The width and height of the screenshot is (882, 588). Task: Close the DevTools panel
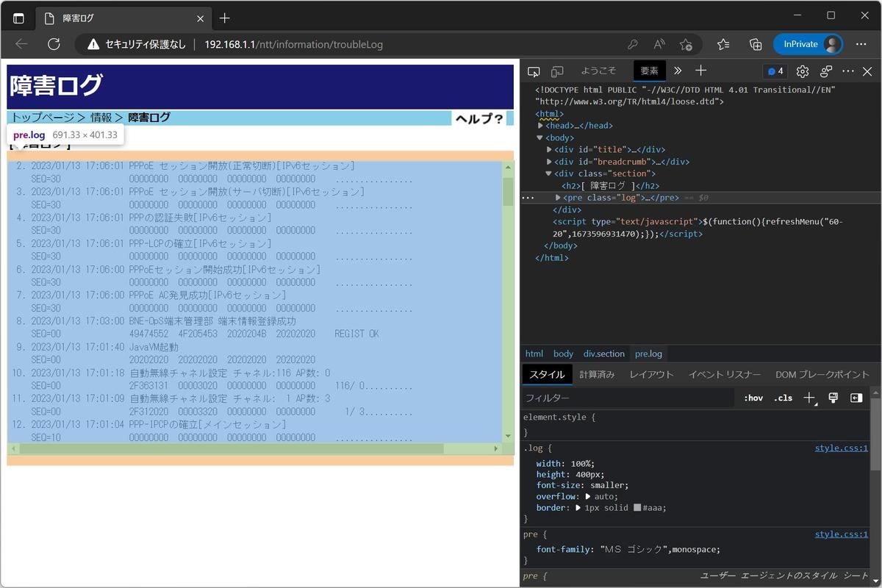click(867, 71)
